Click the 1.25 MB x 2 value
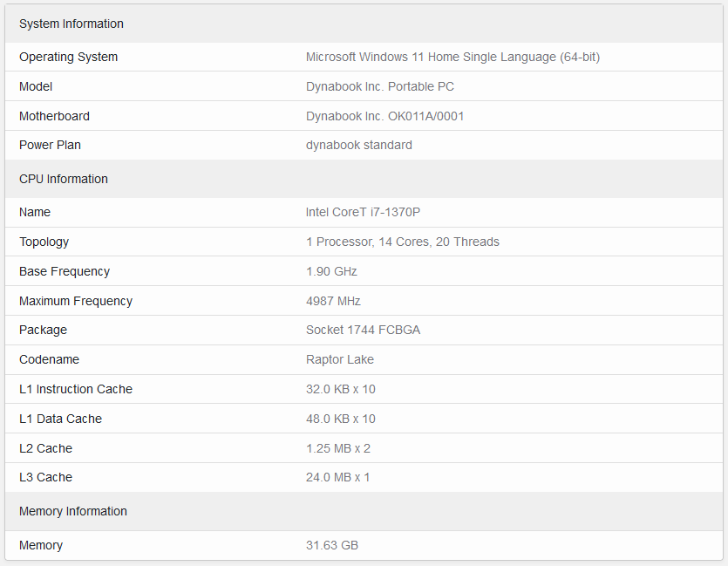 point(338,449)
